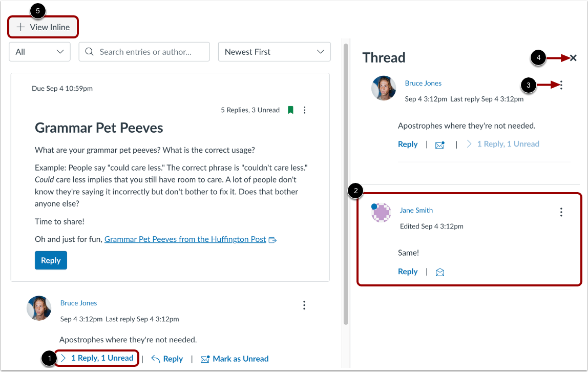The image size is (588, 372).
Task: Expand 1 Reply, 1 Unread in main discussion
Action: [97, 358]
